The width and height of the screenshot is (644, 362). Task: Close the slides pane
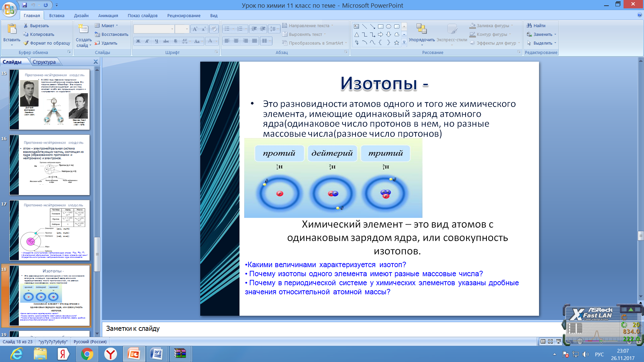pyautogui.click(x=96, y=62)
